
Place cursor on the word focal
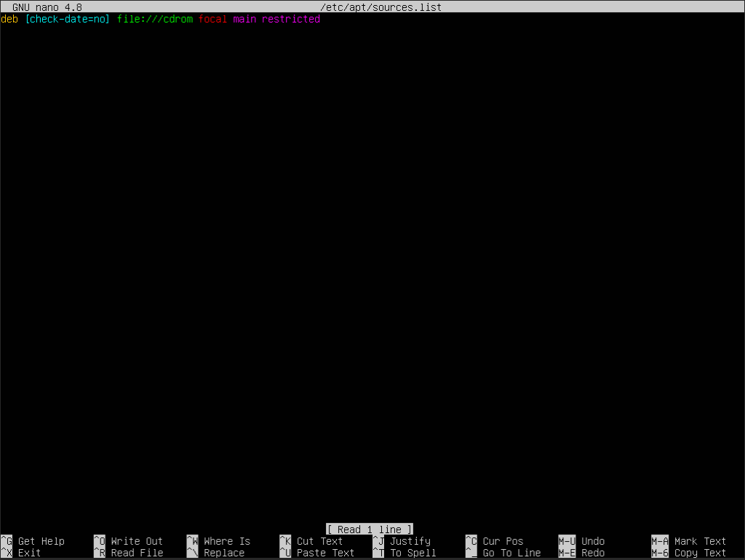[212, 19]
